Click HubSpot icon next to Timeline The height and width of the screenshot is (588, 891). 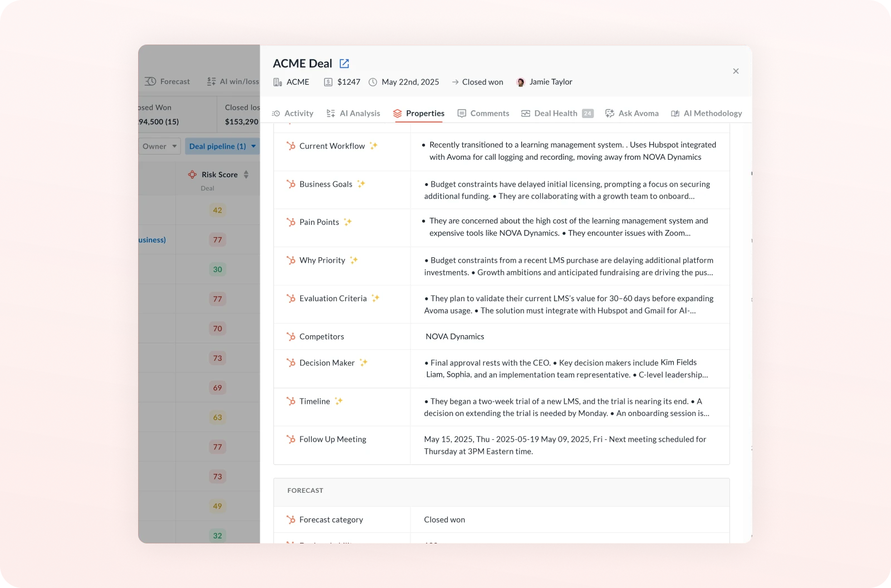click(291, 401)
